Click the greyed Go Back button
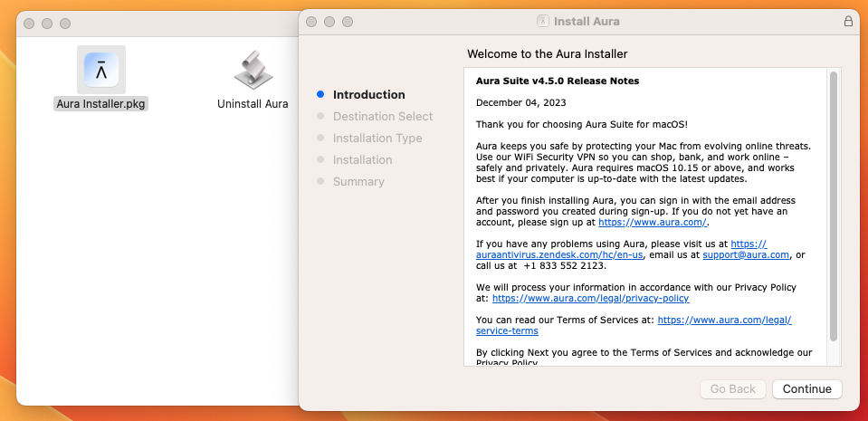 pyautogui.click(x=733, y=389)
